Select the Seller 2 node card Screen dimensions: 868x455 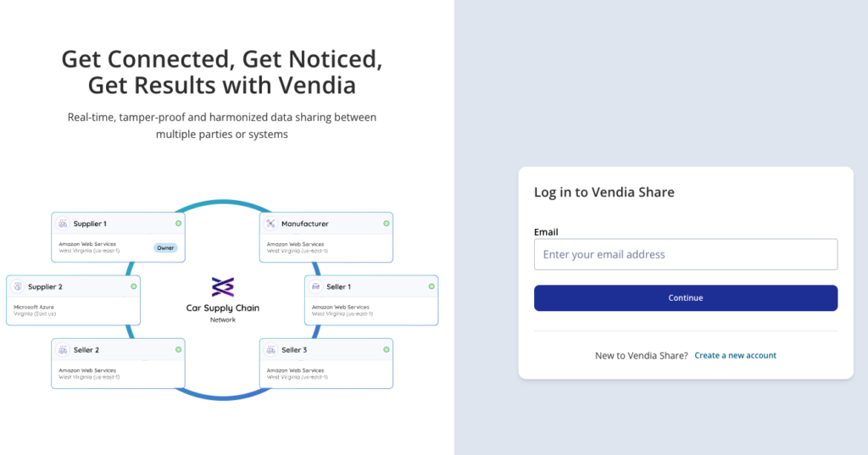(118, 363)
